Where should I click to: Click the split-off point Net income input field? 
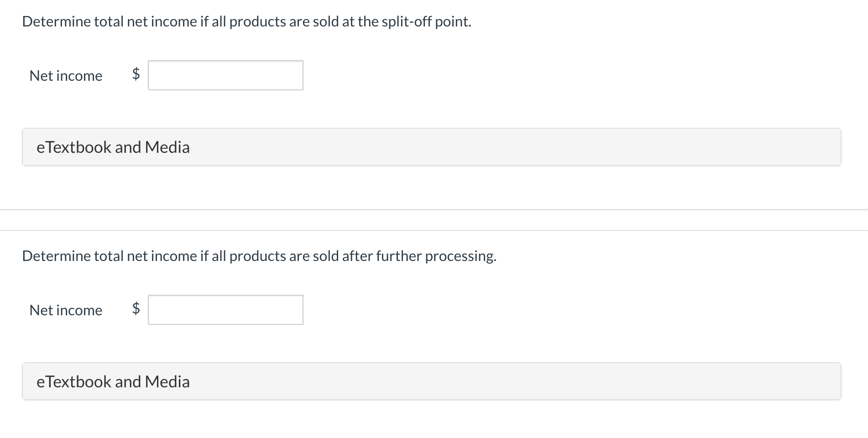point(225,75)
